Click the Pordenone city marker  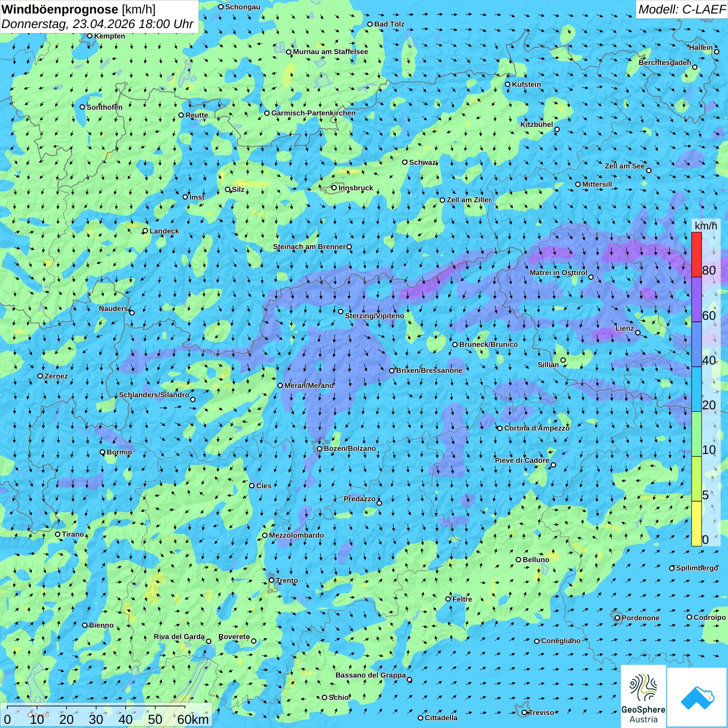click(617, 618)
